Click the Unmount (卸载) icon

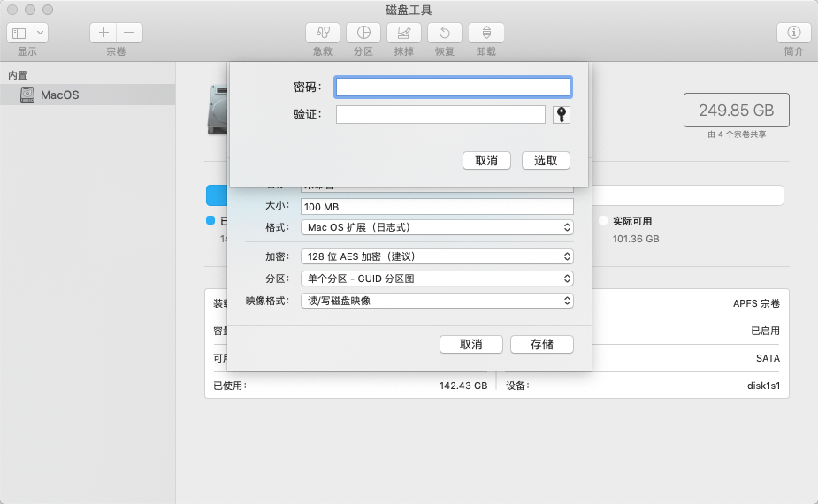click(485, 33)
